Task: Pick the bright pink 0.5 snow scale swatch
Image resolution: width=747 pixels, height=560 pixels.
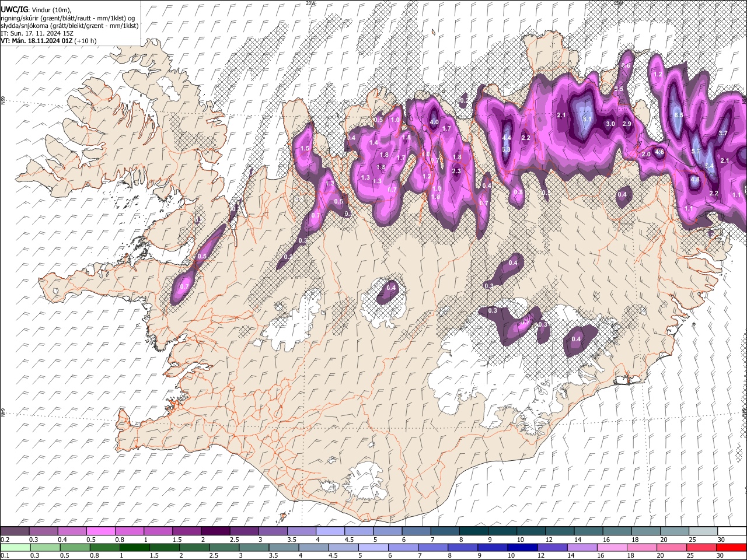Action: (101, 531)
